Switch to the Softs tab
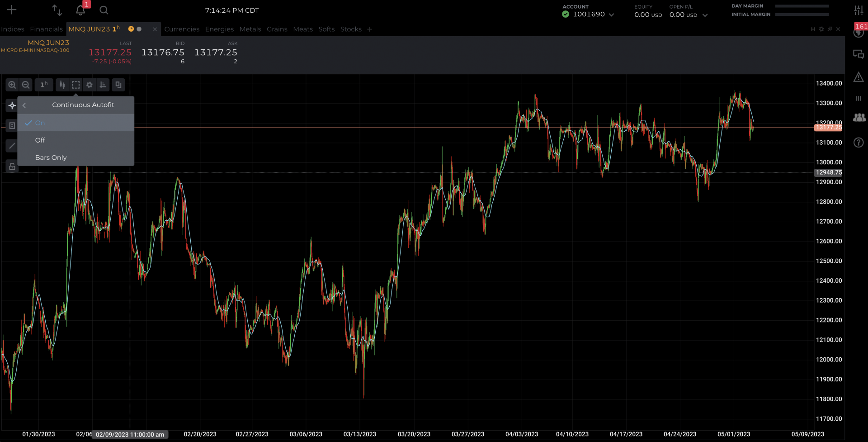The width and height of the screenshot is (868, 442). click(326, 29)
